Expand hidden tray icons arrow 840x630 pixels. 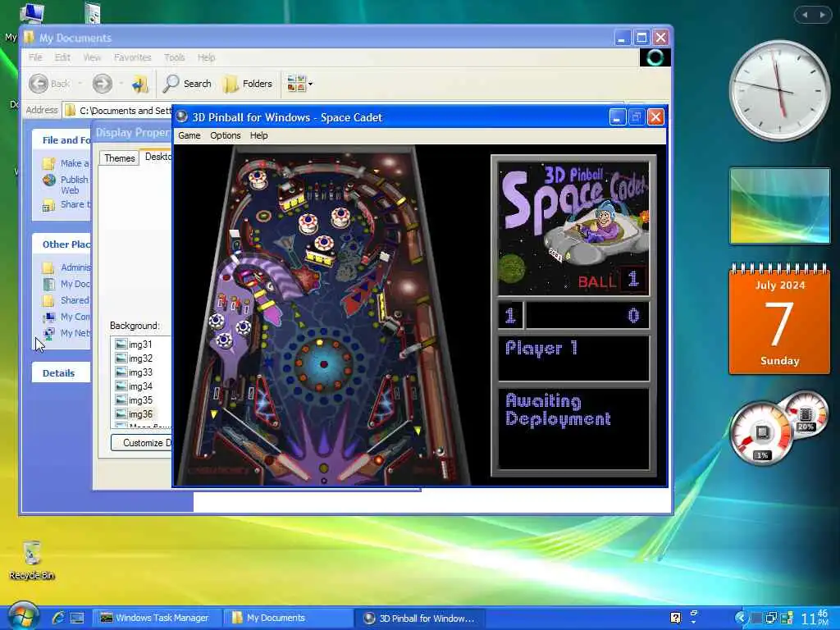(x=741, y=618)
